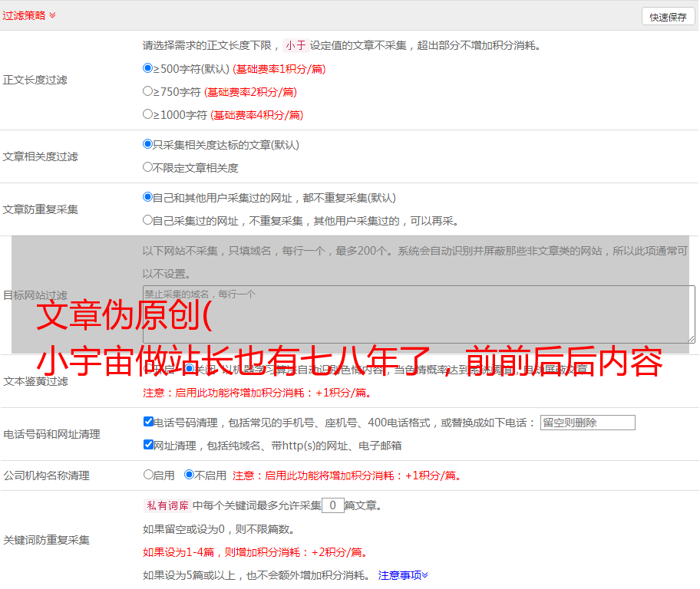Toggle the 电话号码清理 checkbox
Screen dimensions: 700x589
click(x=148, y=422)
